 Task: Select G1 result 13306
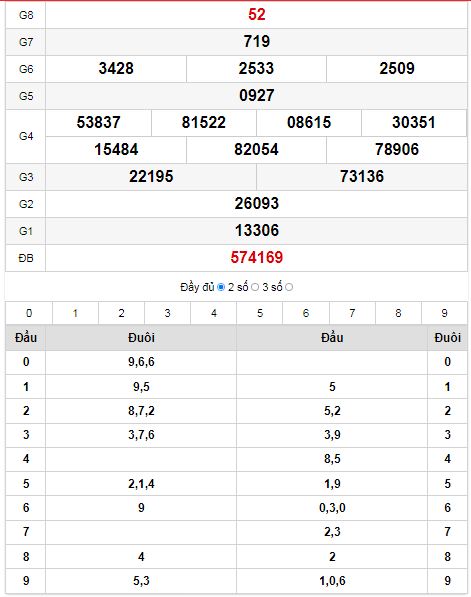(257, 231)
